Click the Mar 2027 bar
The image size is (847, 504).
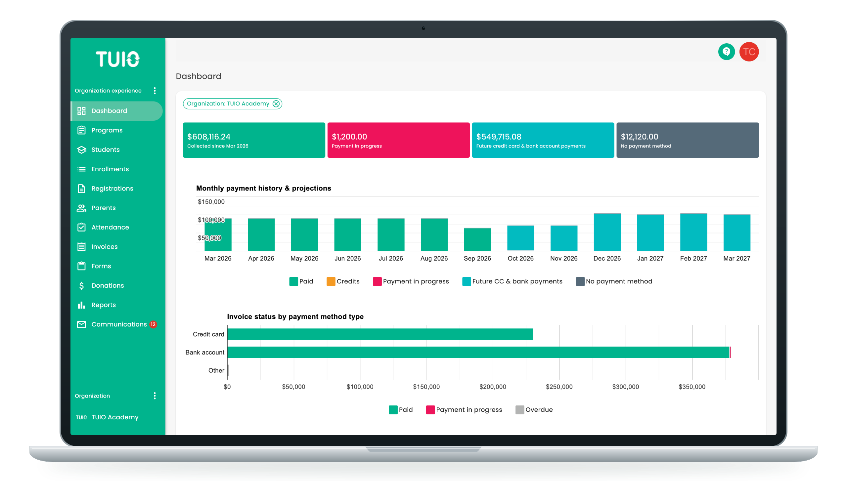click(x=736, y=232)
